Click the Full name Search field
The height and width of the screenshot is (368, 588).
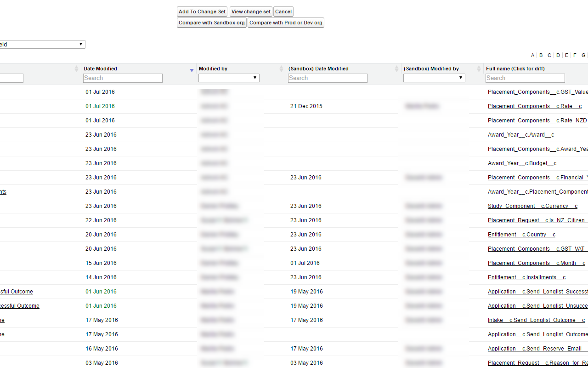click(525, 78)
